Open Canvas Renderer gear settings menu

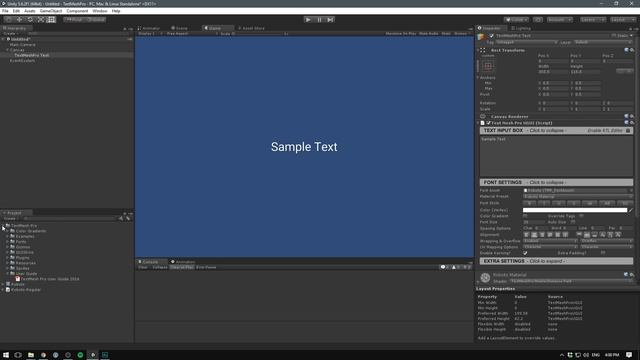(x=632, y=116)
